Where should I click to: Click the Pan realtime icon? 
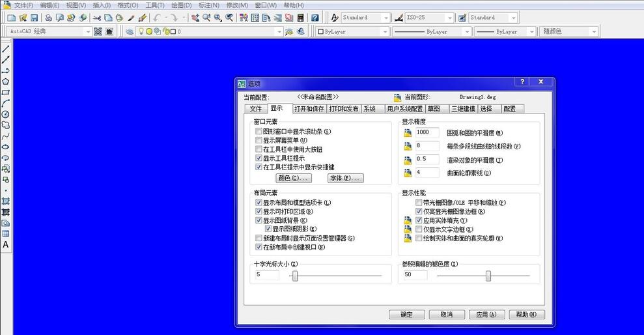[x=195, y=18]
